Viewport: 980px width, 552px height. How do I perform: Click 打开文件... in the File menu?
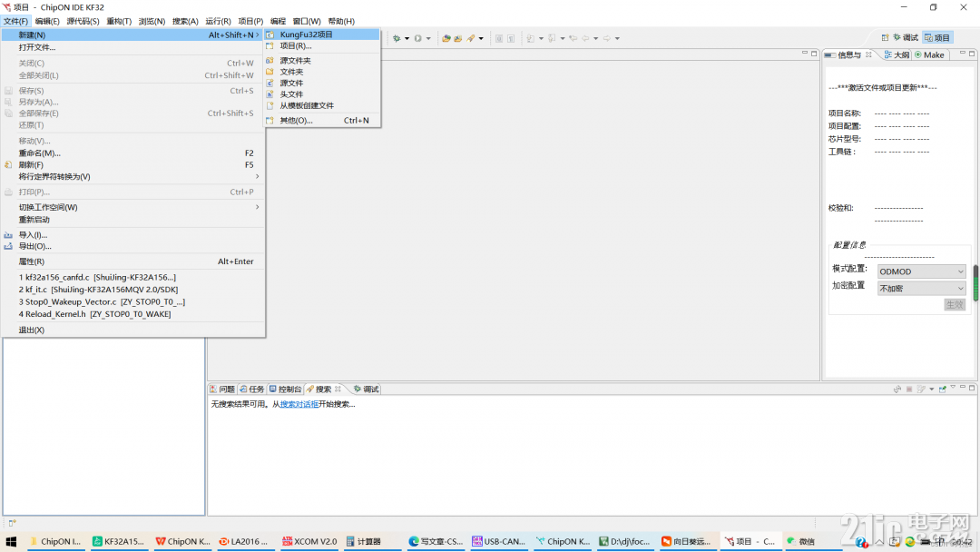click(x=133, y=47)
